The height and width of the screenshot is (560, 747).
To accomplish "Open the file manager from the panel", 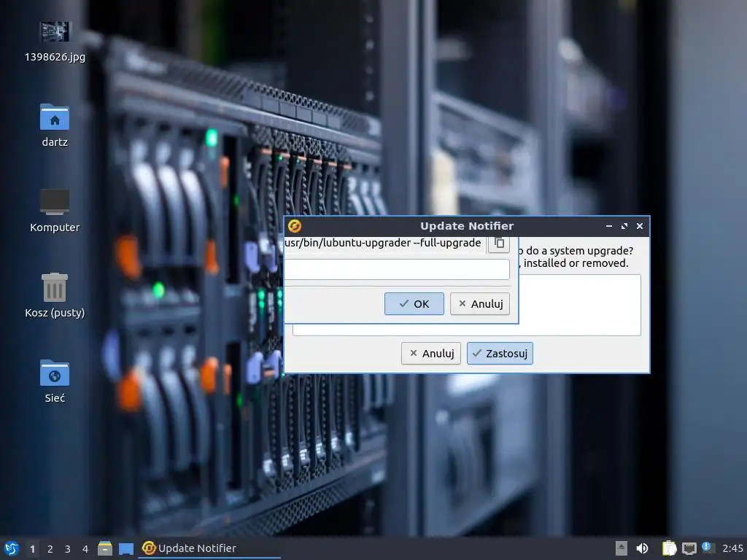I will tap(105, 548).
